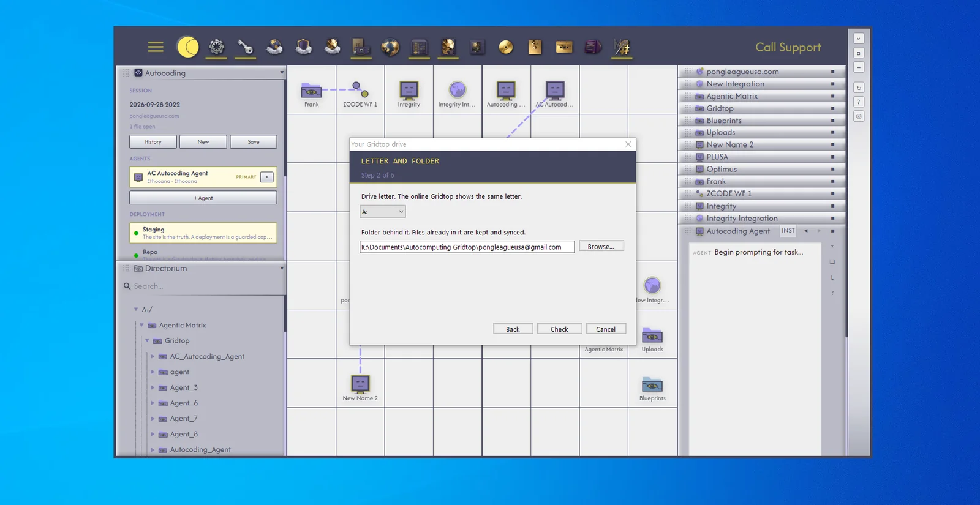The image size is (980, 505).
Task: Open the hamburger menu in the toolbar
Action: (156, 47)
